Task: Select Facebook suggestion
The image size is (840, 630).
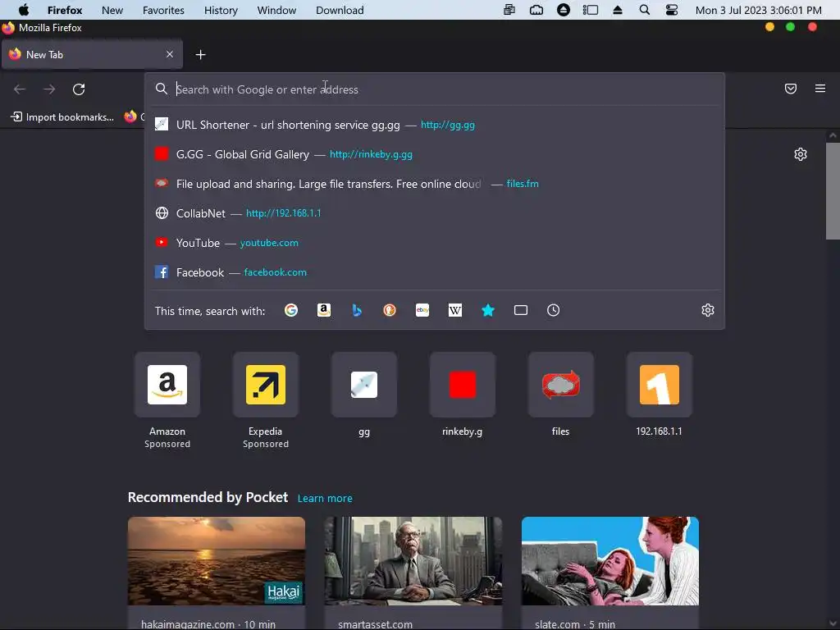Action: [435, 272]
